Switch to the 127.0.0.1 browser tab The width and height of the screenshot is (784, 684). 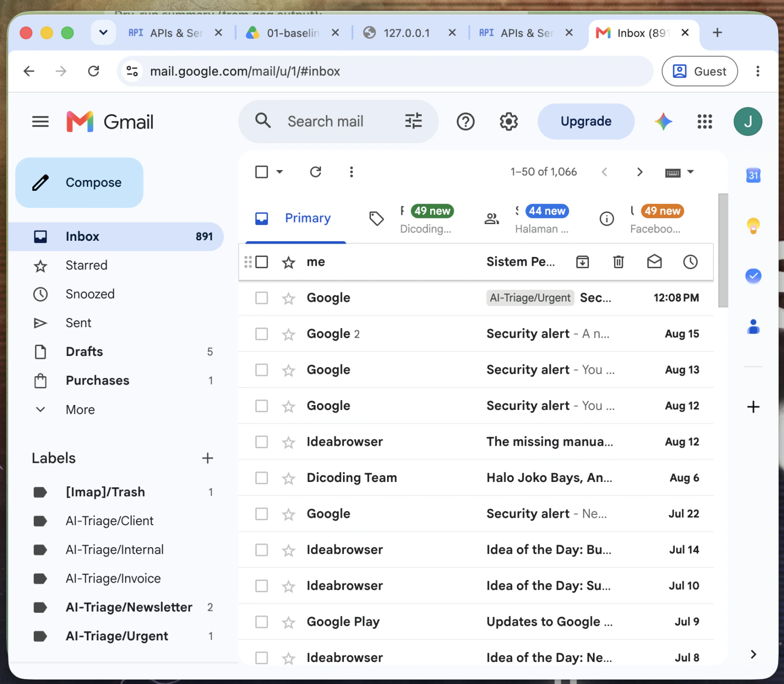click(409, 33)
